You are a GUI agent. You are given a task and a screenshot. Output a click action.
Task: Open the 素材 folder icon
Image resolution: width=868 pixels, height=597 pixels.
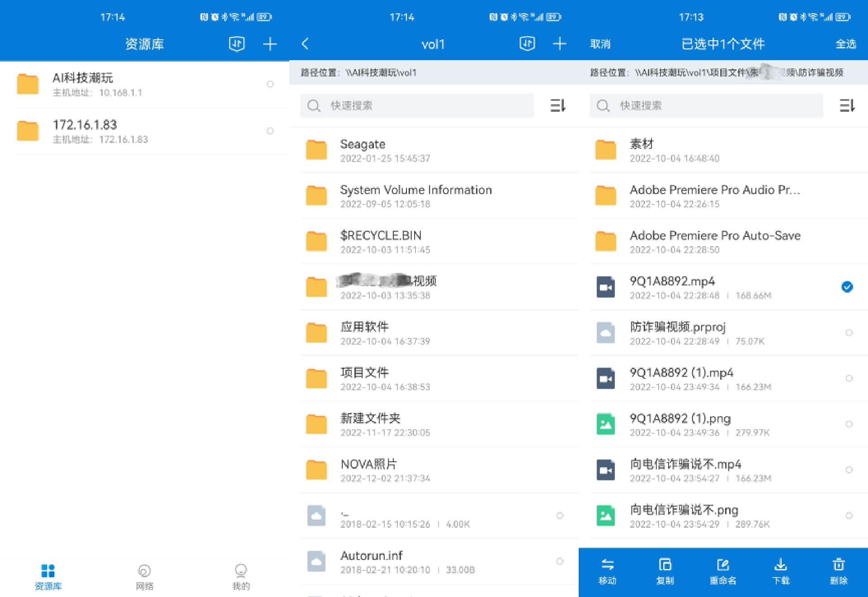point(606,150)
